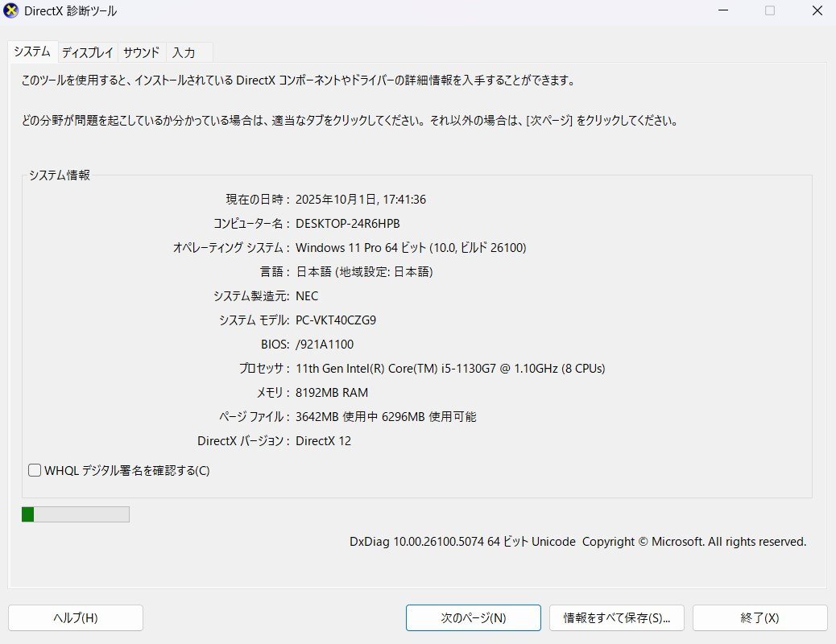Click the 情報をすべて保存(S) button
Screen dimensions: 836x644
click(615, 617)
